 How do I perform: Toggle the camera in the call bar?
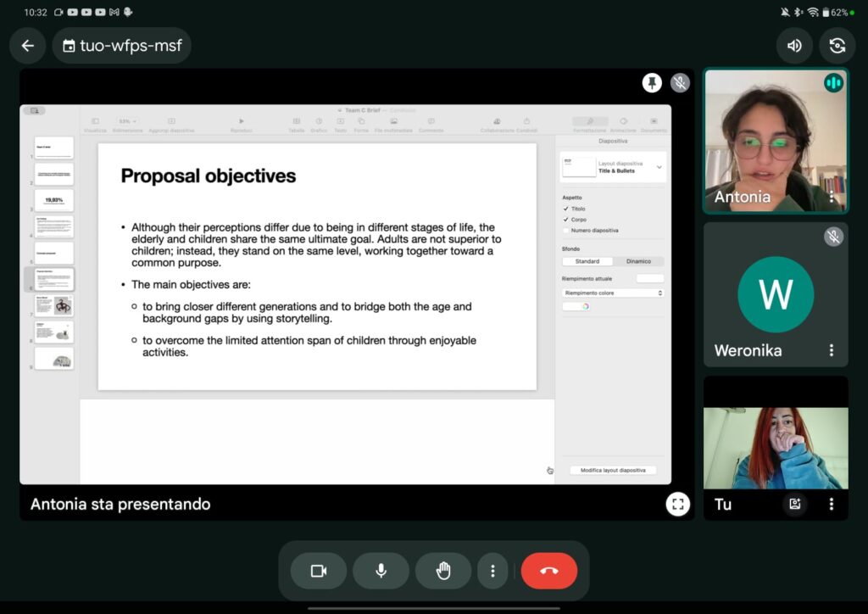319,571
